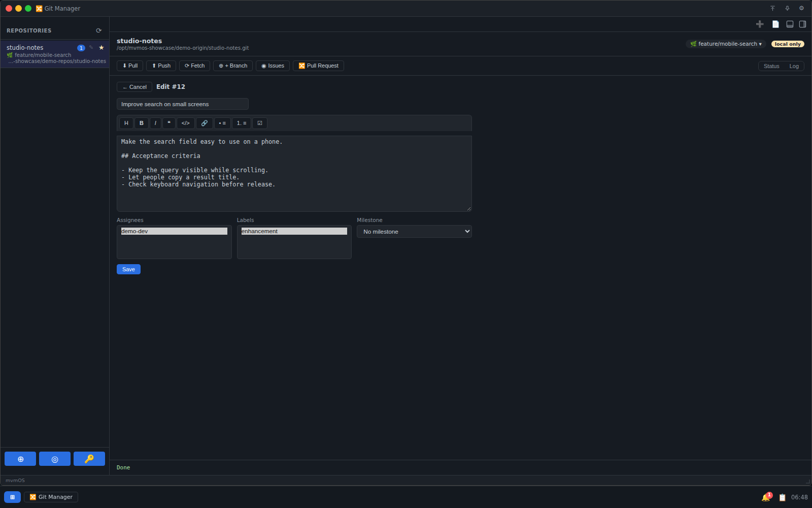Save the issue edits

[x=128, y=269]
